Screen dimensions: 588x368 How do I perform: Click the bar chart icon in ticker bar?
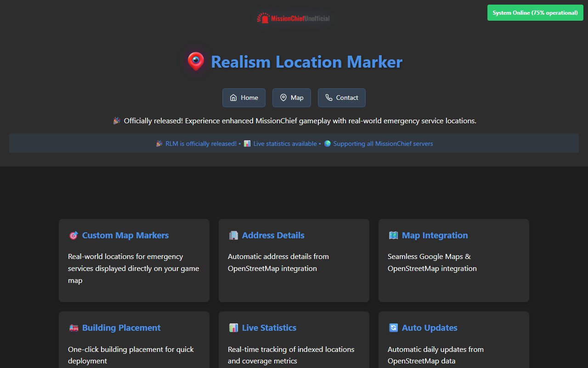[x=247, y=144]
